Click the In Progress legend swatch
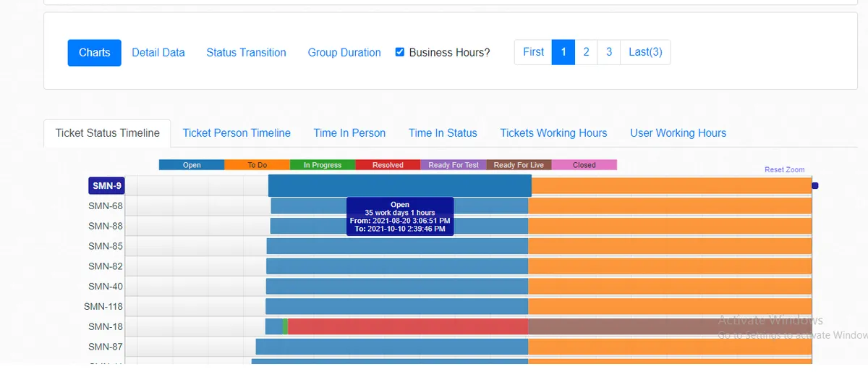This screenshot has width=868, height=372. (x=323, y=165)
